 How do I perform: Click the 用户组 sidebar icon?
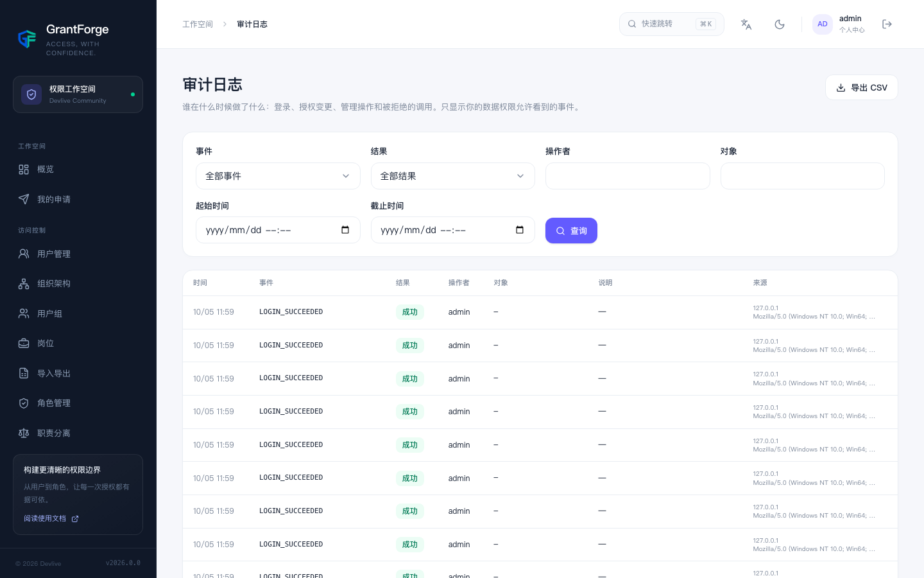pyautogui.click(x=24, y=313)
